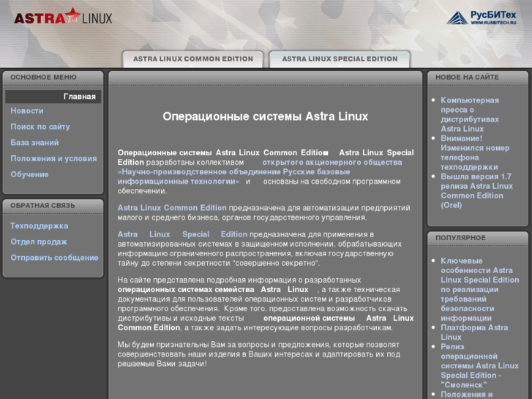The image size is (532, 399).
Task: Click the ОСНОВНОЕ МЕНЮ panel header
Action: 43,77
